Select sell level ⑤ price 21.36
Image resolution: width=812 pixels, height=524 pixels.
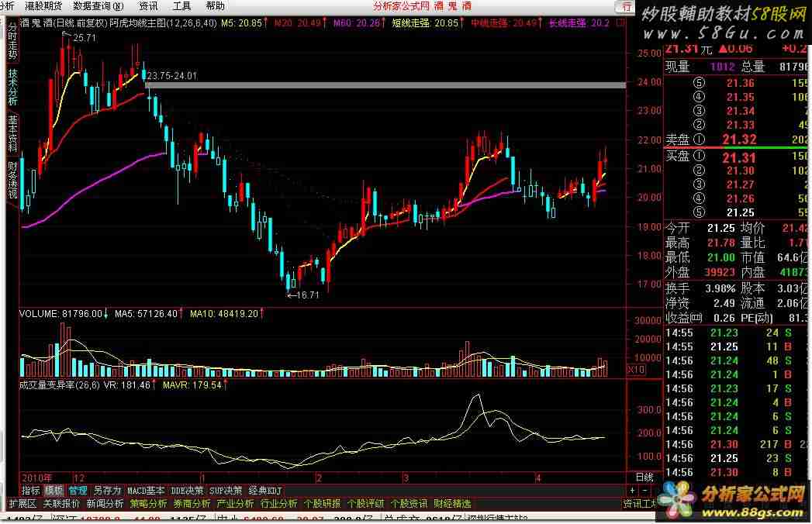coord(740,83)
